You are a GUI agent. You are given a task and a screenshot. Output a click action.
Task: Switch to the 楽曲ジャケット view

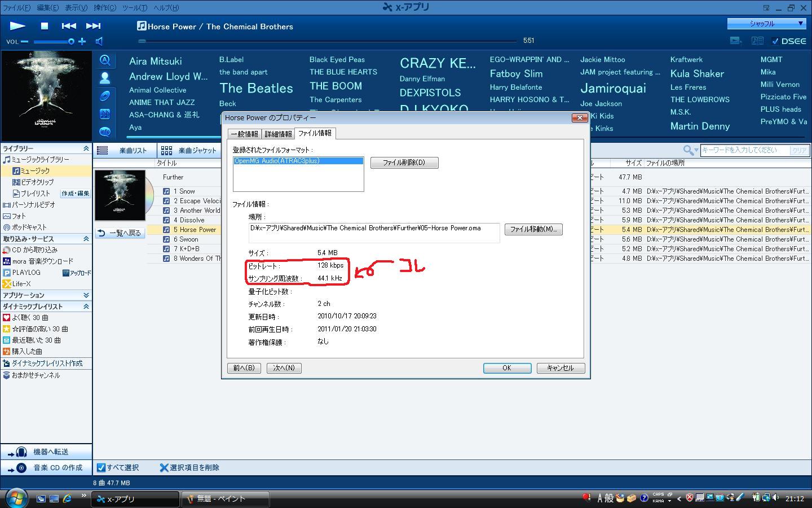tap(189, 151)
